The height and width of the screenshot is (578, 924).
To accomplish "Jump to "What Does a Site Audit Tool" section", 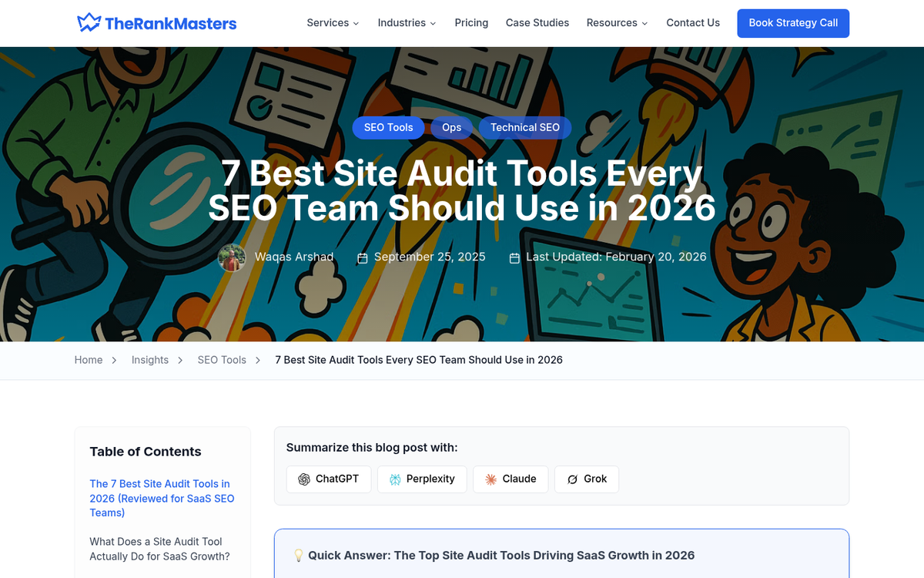I will 159,549.
